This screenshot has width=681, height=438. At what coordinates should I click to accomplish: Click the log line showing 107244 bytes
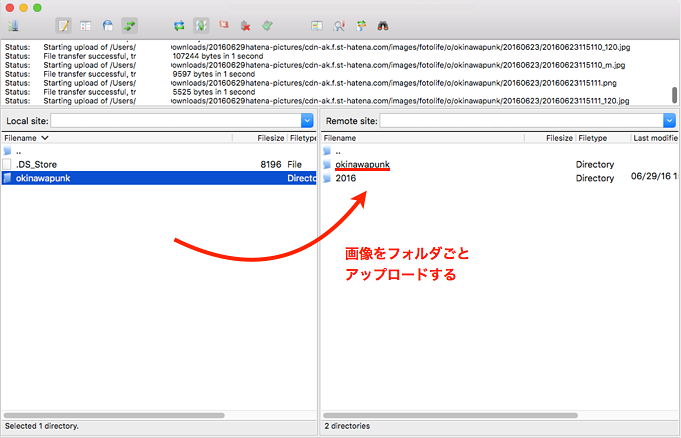(x=134, y=56)
